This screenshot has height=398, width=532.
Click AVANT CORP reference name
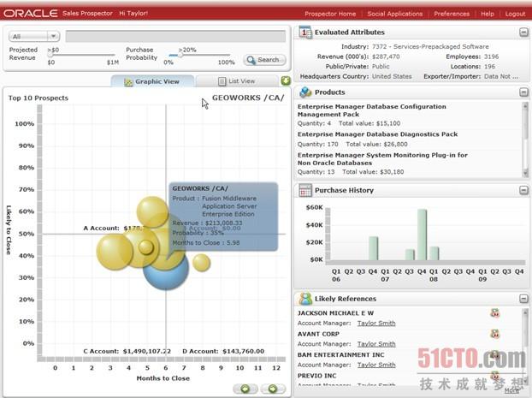tap(318, 334)
